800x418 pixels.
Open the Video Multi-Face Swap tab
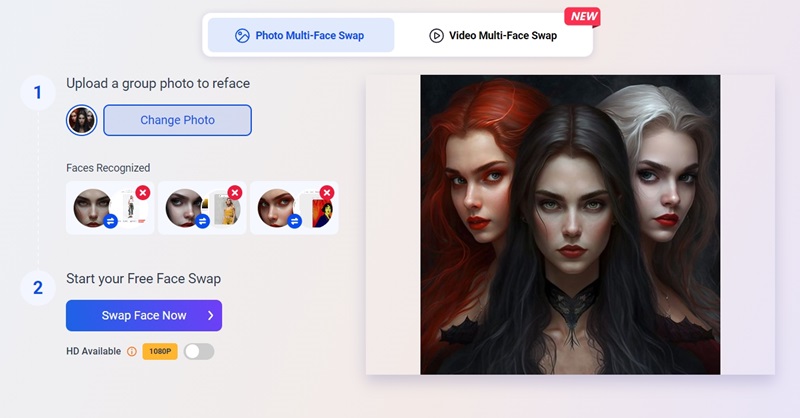493,35
